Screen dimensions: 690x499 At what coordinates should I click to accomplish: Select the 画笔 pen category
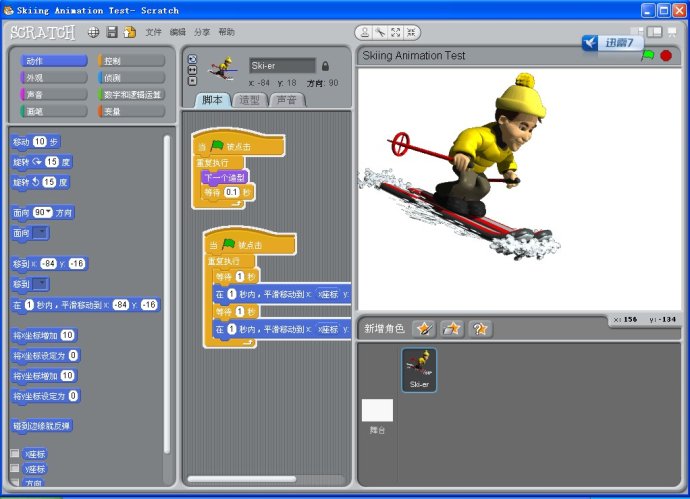pos(54,111)
